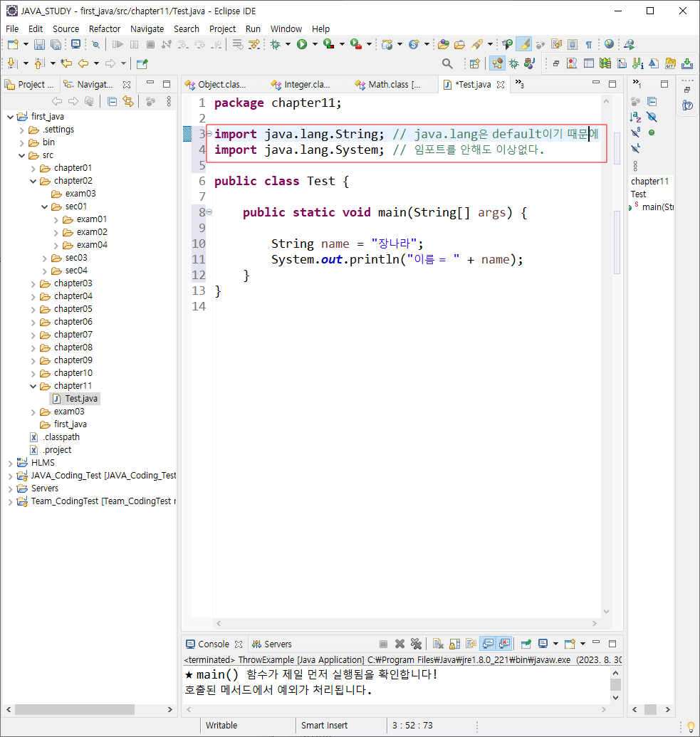
Task: Click the Back navigation arrow icon
Action: click(x=83, y=63)
